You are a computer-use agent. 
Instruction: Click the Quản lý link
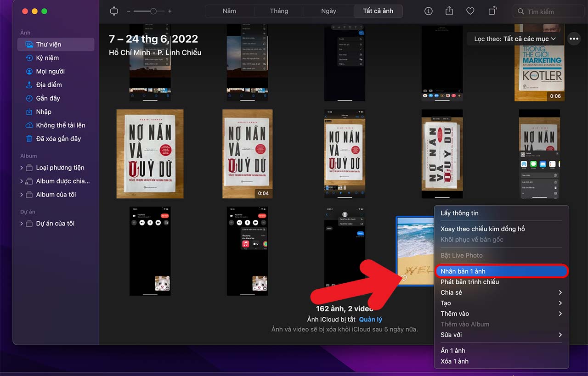click(370, 320)
